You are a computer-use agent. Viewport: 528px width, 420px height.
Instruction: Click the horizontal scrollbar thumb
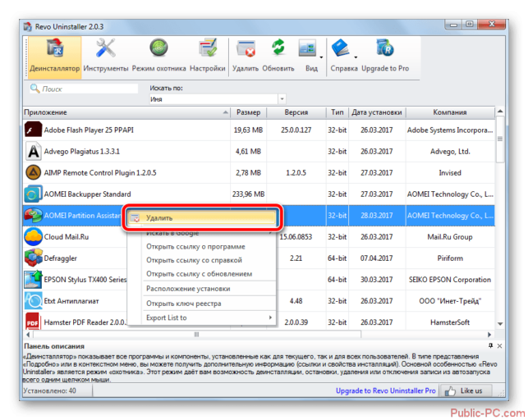[x=197, y=335]
